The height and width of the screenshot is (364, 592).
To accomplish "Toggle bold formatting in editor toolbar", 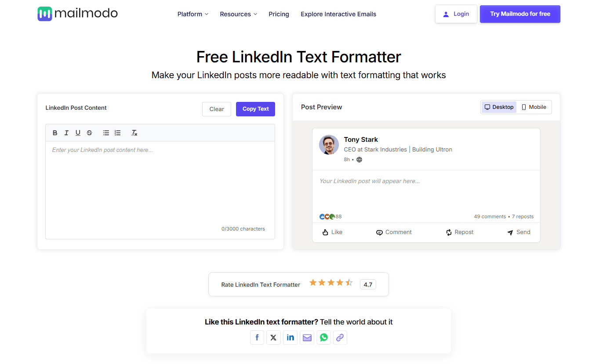I will pyautogui.click(x=55, y=133).
